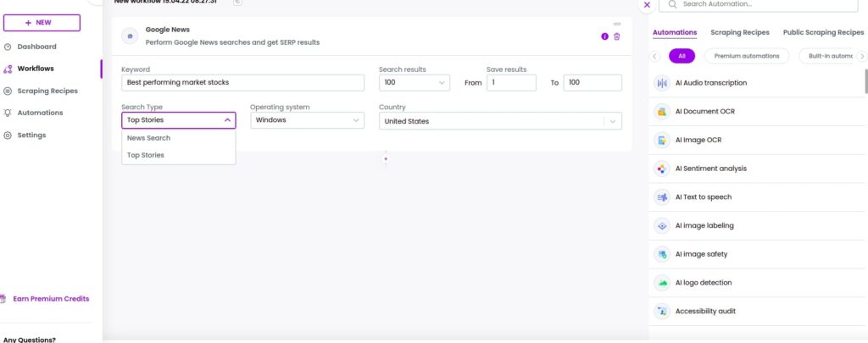Image resolution: width=868 pixels, height=343 pixels.
Task: Collapse the Google News card with minimize bar
Action: click(x=617, y=24)
